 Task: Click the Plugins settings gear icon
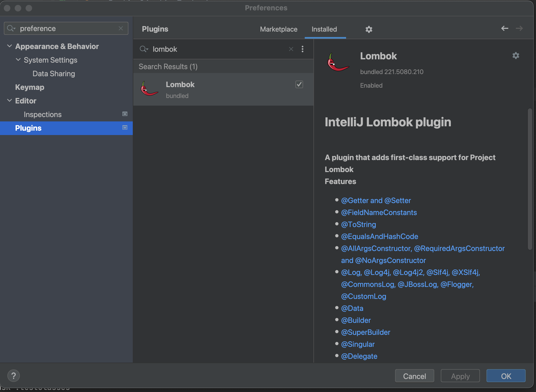pyautogui.click(x=369, y=29)
